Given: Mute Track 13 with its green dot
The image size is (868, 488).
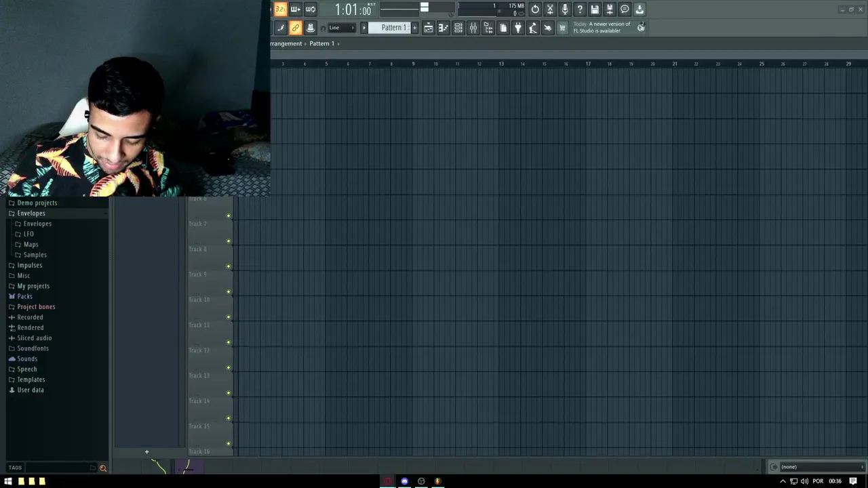Looking at the screenshot, I should click(229, 393).
